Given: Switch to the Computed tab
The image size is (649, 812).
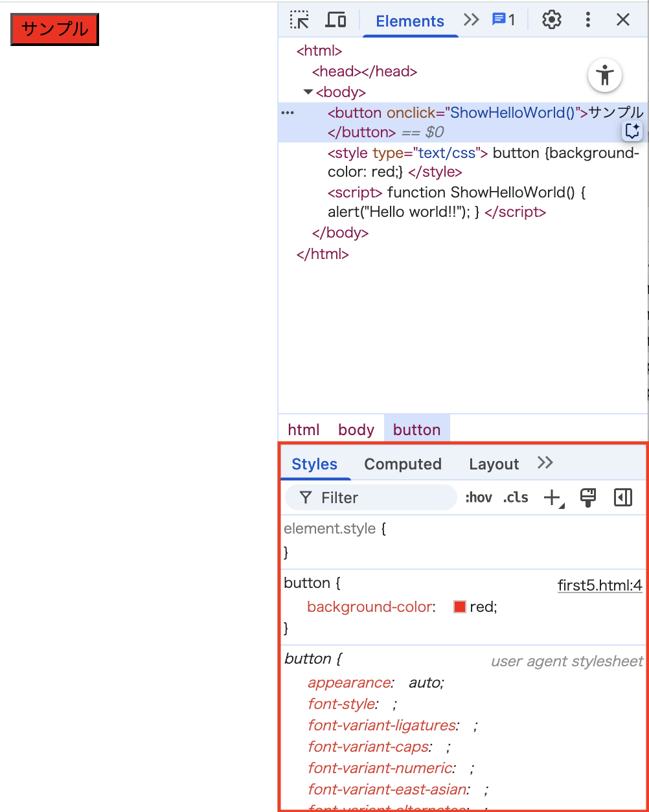Looking at the screenshot, I should point(402,464).
